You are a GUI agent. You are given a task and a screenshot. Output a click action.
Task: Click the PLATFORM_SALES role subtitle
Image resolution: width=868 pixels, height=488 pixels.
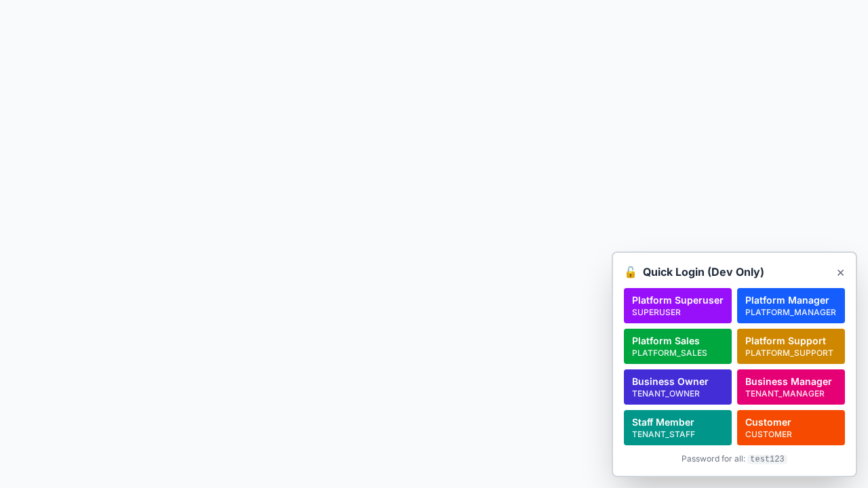click(669, 353)
